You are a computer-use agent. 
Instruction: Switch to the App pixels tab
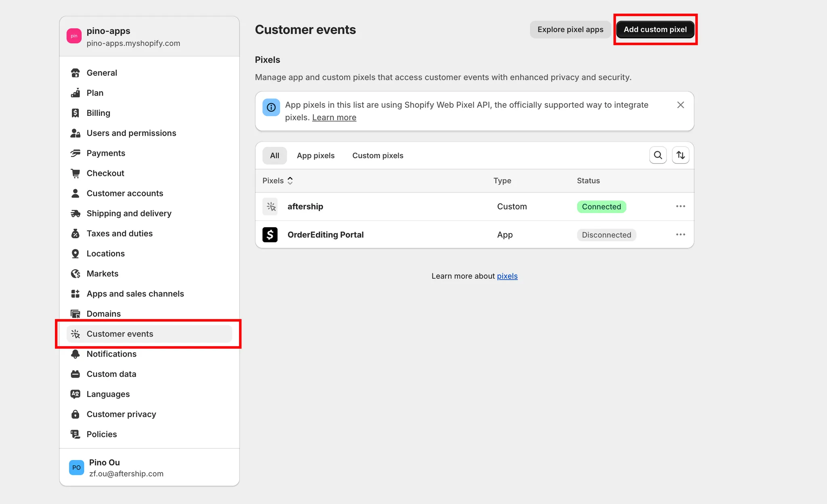[x=315, y=156]
